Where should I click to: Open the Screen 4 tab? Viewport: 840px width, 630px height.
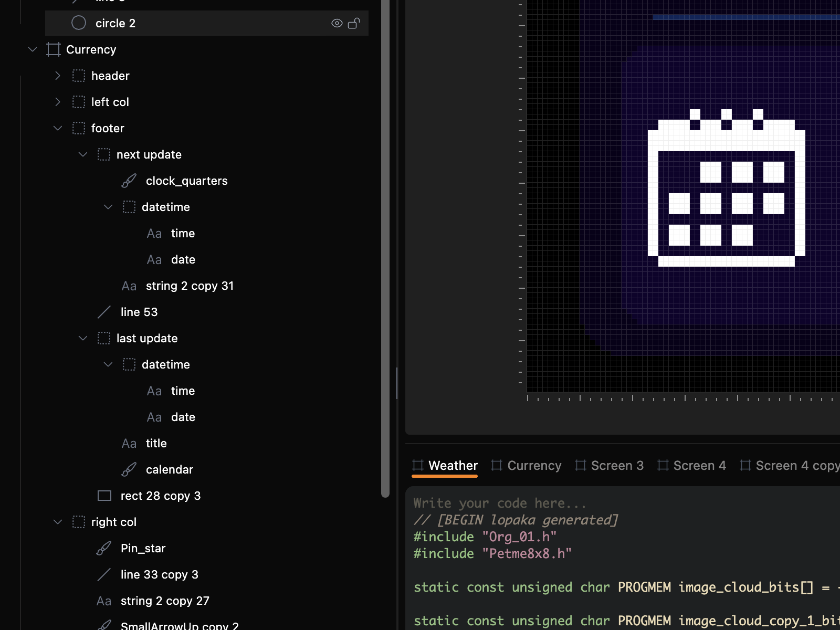[x=691, y=466]
